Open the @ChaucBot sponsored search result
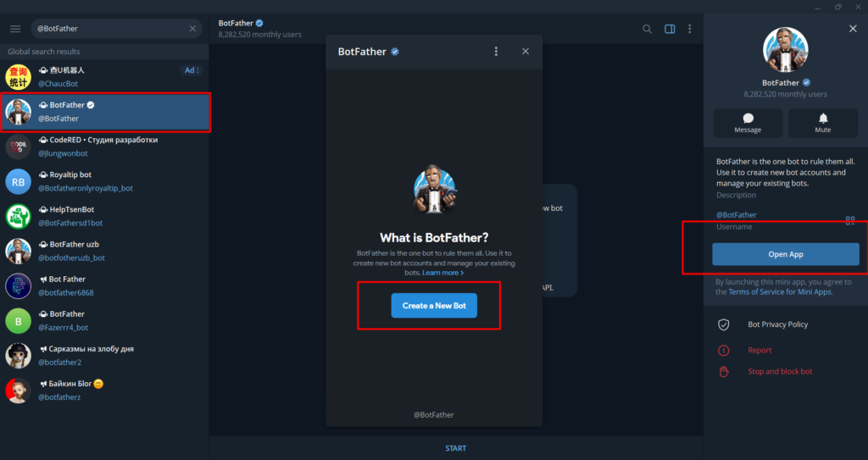 click(x=104, y=77)
